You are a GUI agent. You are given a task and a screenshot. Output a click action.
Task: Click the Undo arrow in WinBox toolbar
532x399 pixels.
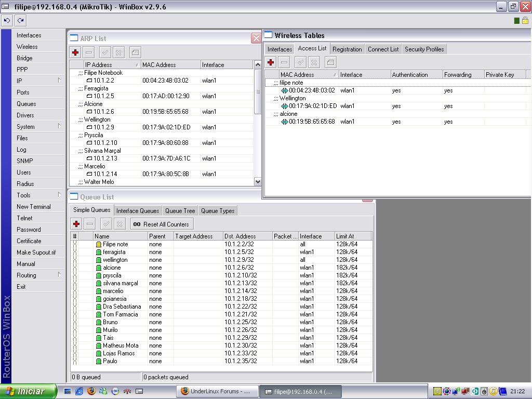tap(7, 21)
